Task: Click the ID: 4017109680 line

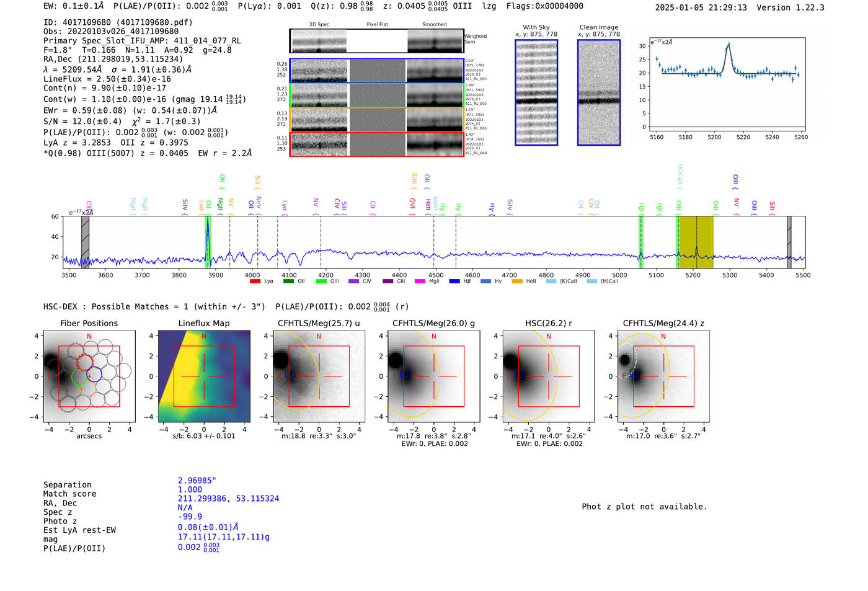Action: pos(118,22)
